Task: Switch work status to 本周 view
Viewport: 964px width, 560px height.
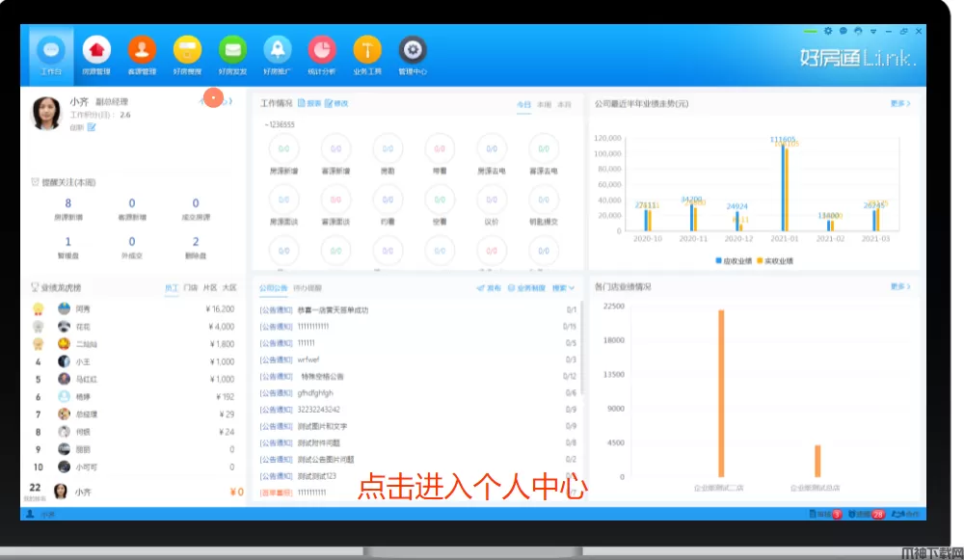Action: (544, 103)
